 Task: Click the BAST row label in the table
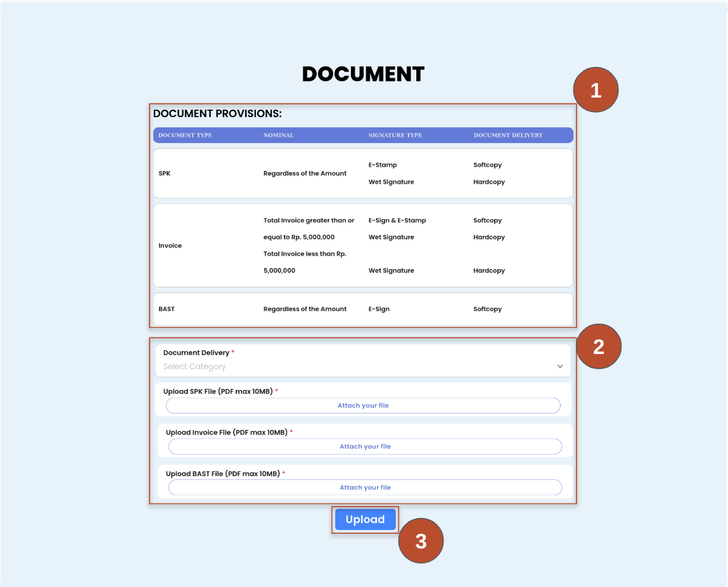pyautogui.click(x=166, y=309)
